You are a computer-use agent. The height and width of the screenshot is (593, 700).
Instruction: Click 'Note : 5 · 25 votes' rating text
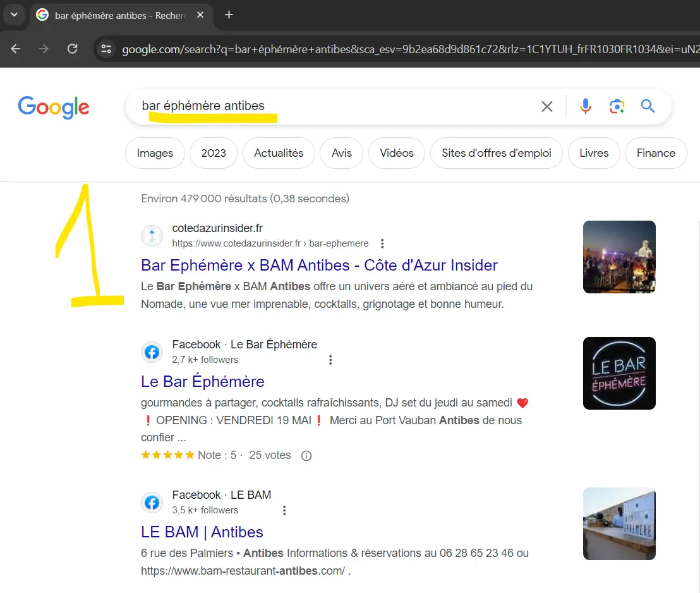[244, 455]
